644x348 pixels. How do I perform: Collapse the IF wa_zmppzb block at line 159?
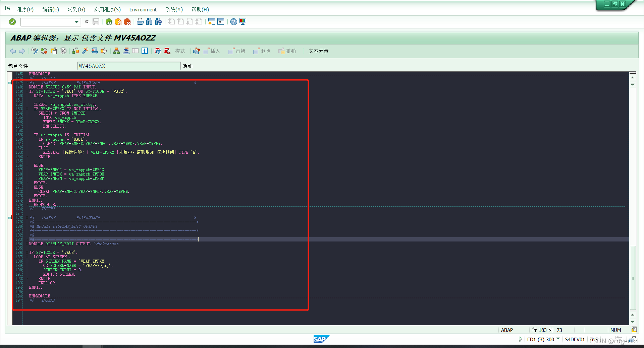tap(27, 135)
